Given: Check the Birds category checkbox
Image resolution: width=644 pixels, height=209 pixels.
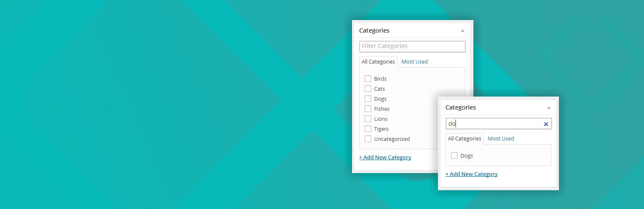Looking at the screenshot, I should tap(368, 79).
